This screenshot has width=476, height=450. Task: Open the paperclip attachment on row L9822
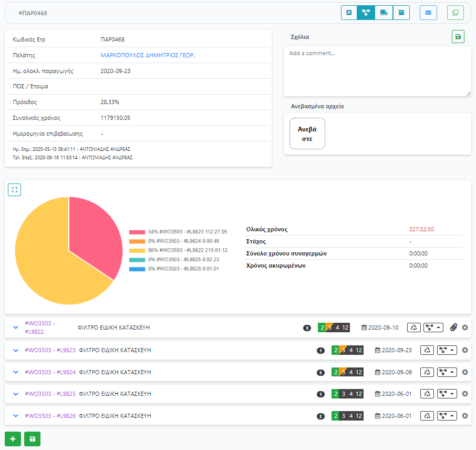pos(454,328)
